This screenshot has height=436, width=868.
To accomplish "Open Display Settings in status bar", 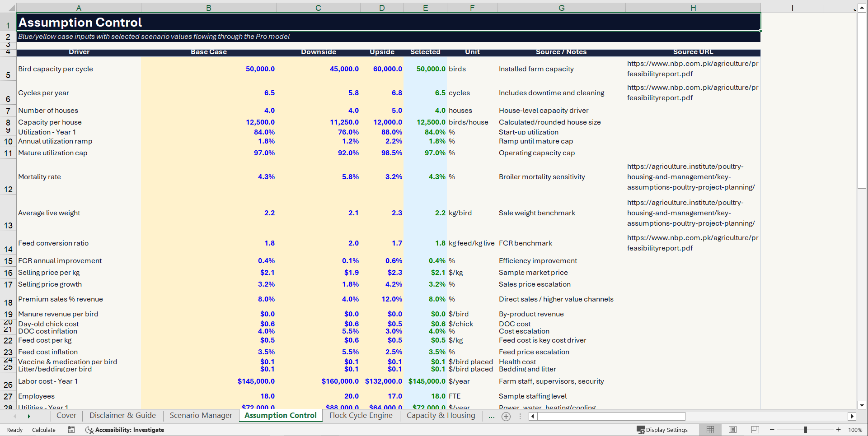I will click(662, 430).
